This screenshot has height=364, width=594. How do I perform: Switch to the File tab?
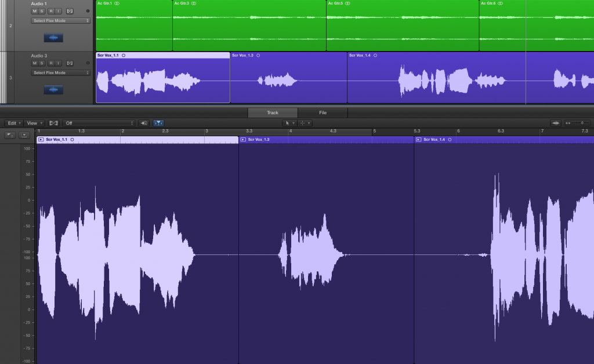pos(323,112)
